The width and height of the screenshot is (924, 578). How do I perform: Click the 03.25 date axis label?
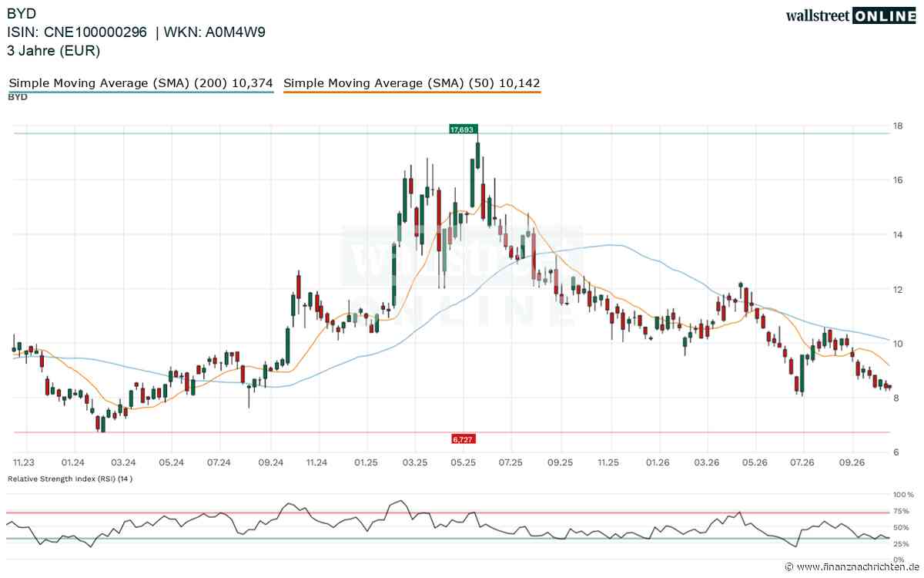click(x=414, y=462)
